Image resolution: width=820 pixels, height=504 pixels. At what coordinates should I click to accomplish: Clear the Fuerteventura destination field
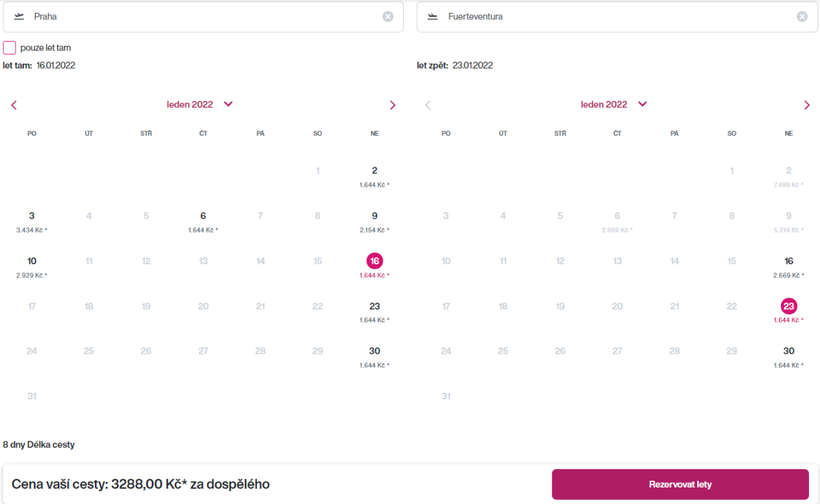pos(802,16)
